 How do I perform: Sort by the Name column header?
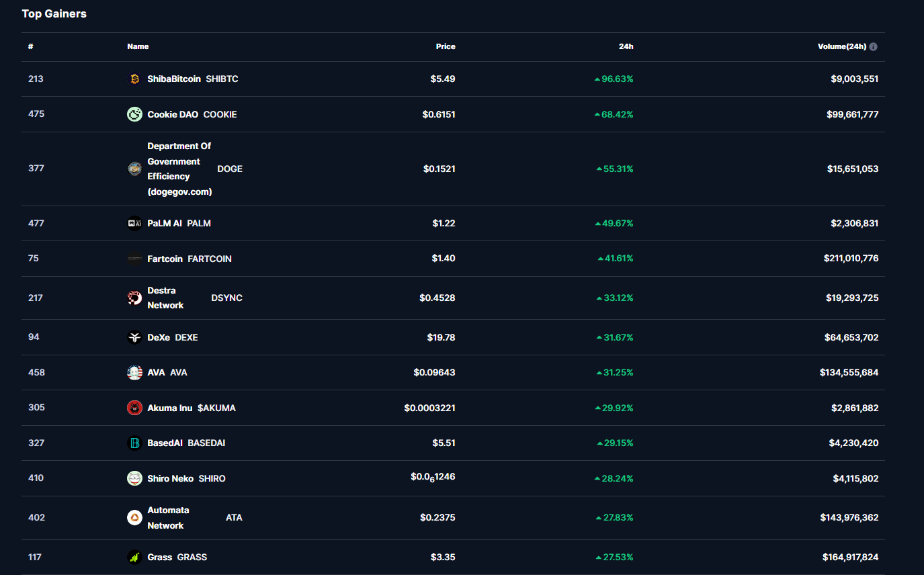(x=138, y=47)
